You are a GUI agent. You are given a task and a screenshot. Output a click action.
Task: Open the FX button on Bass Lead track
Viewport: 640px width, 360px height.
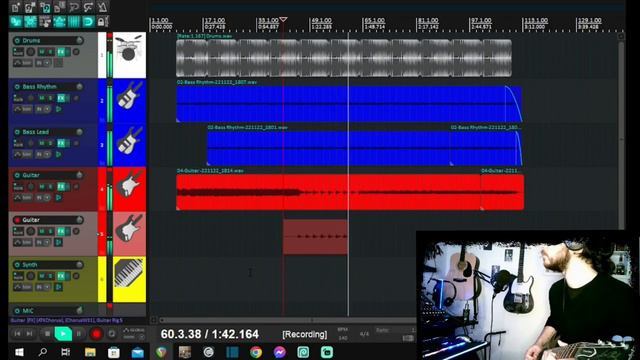coord(61,143)
